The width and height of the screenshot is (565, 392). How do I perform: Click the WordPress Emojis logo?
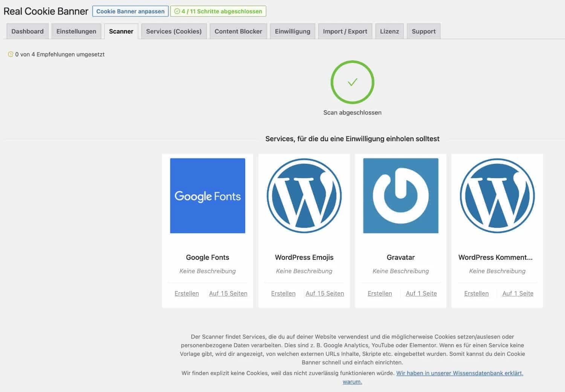(x=304, y=195)
